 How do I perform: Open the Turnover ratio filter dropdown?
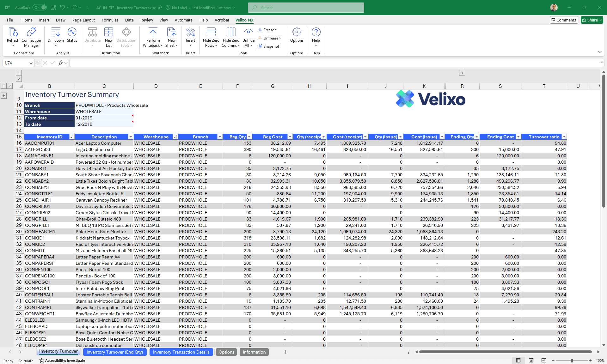564,137
